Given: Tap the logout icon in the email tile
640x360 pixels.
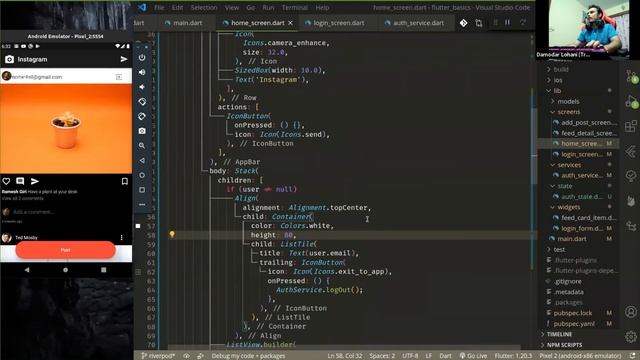Looking at the screenshot, I should click(x=119, y=77).
